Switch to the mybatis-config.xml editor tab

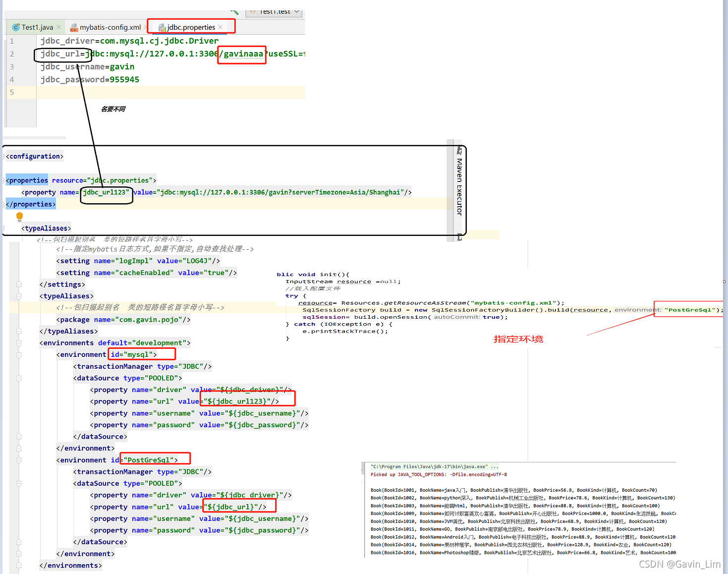click(x=110, y=27)
